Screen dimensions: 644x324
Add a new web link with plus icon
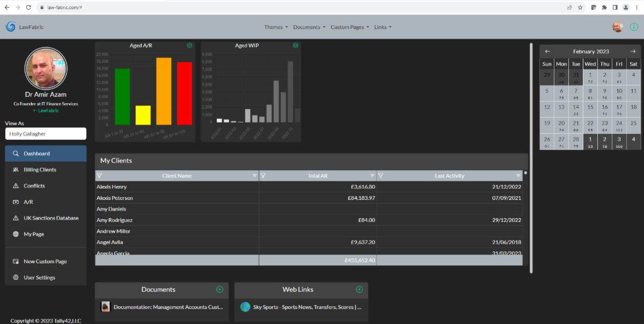[359, 290]
